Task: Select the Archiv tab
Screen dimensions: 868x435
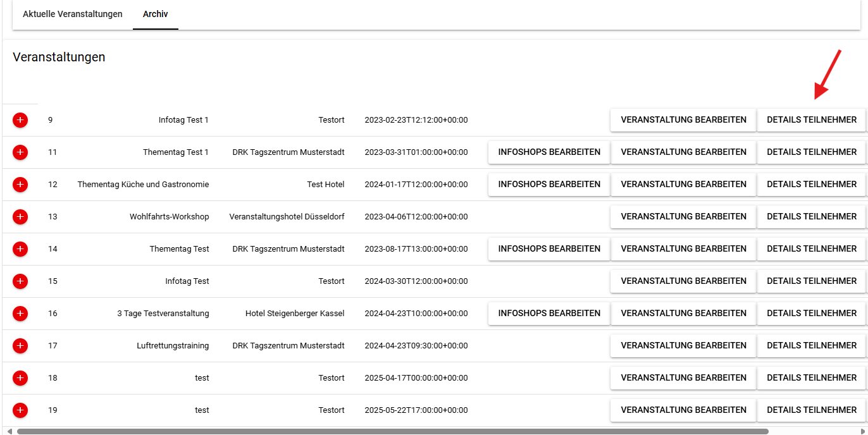Action: coord(156,14)
